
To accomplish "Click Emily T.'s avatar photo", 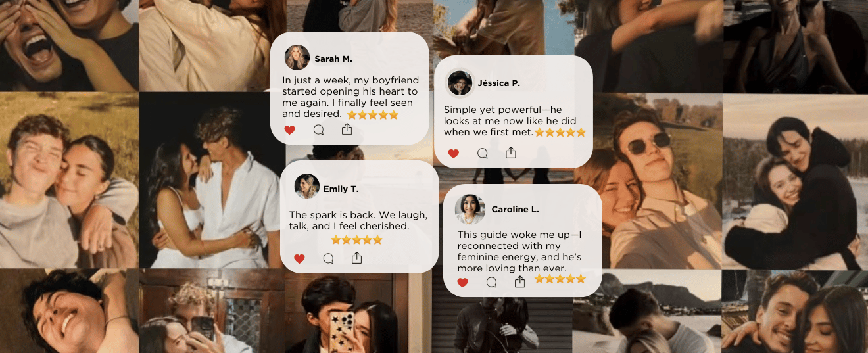I will click(307, 186).
